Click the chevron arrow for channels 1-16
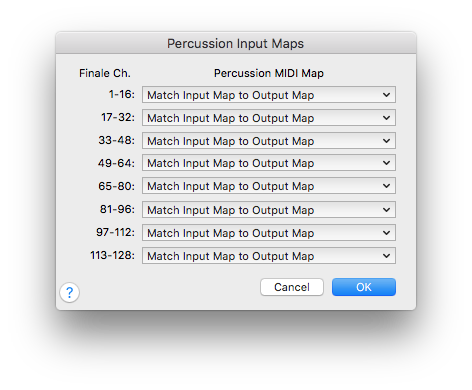 tap(386, 95)
